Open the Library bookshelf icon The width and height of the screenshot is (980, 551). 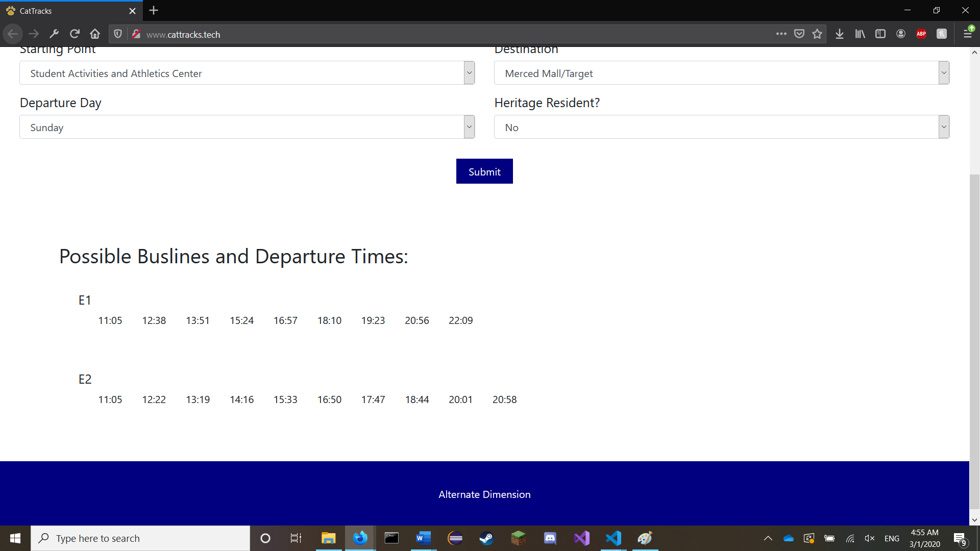coord(860,34)
